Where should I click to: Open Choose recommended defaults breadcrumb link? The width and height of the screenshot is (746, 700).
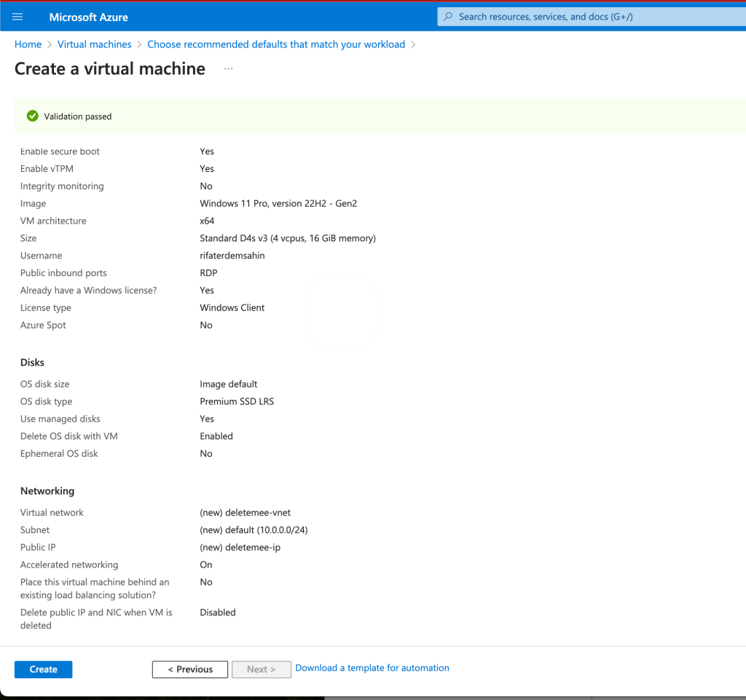coord(276,44)
